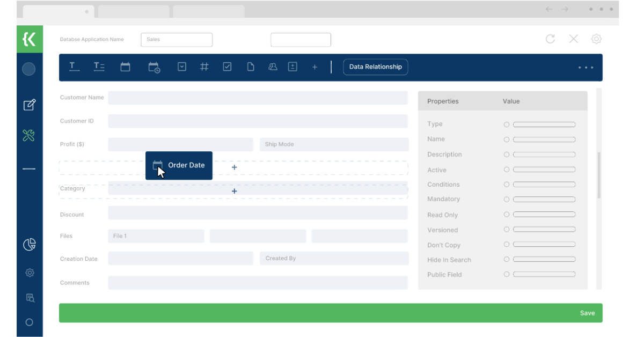This screenshot has width=644, height=337.
Task: Save the form with the Save button
Action: tap(587, 313)
